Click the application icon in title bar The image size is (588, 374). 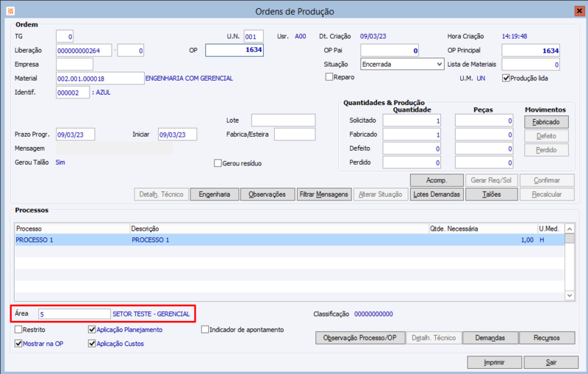click(x=10, y=11)
